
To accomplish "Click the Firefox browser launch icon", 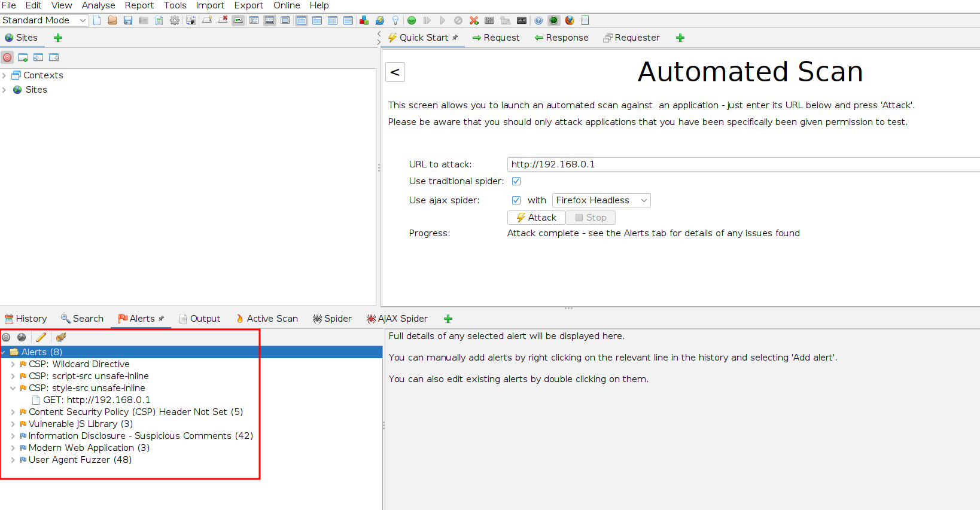I will 570,20.
